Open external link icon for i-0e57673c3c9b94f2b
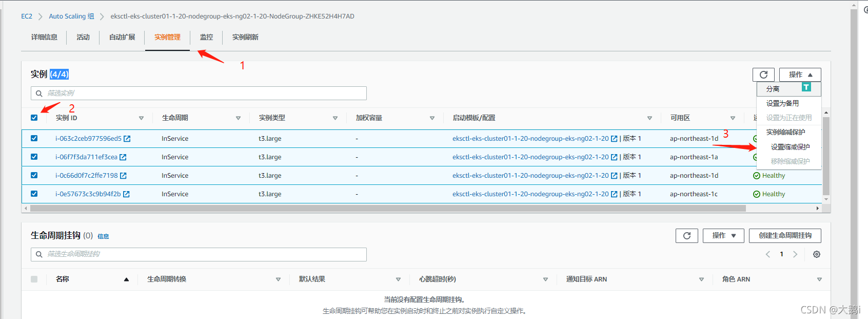868x319 pixels. point(126,194)
